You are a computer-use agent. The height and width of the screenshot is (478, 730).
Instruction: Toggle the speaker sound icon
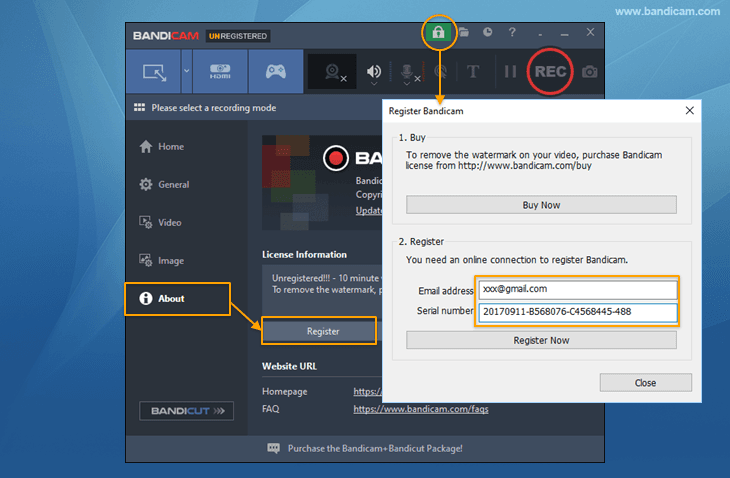pos(373,71)
